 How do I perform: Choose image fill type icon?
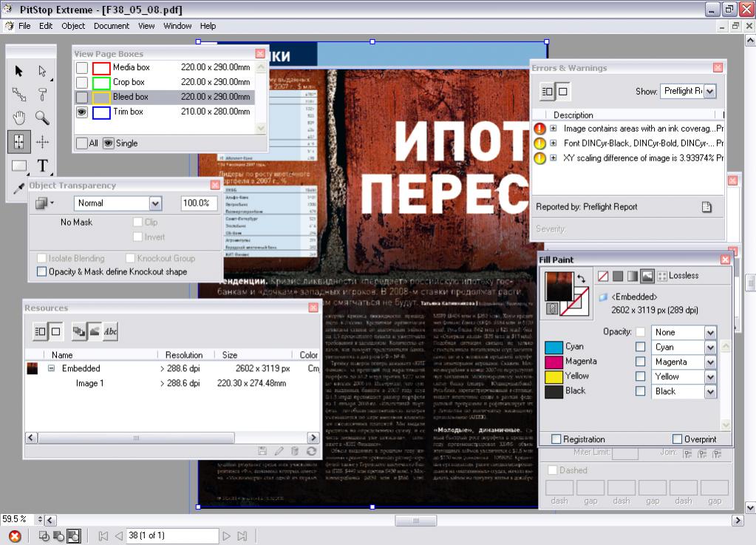pyautogui.click(x=647, y=276)
